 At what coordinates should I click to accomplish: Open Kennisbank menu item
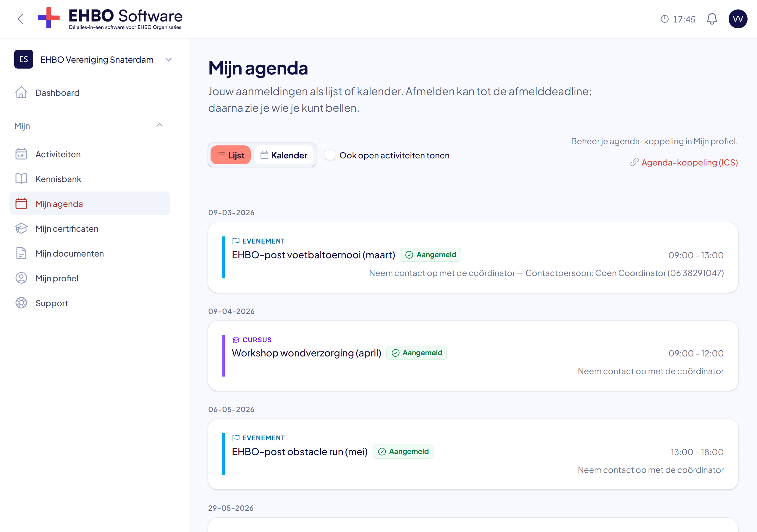90,179
